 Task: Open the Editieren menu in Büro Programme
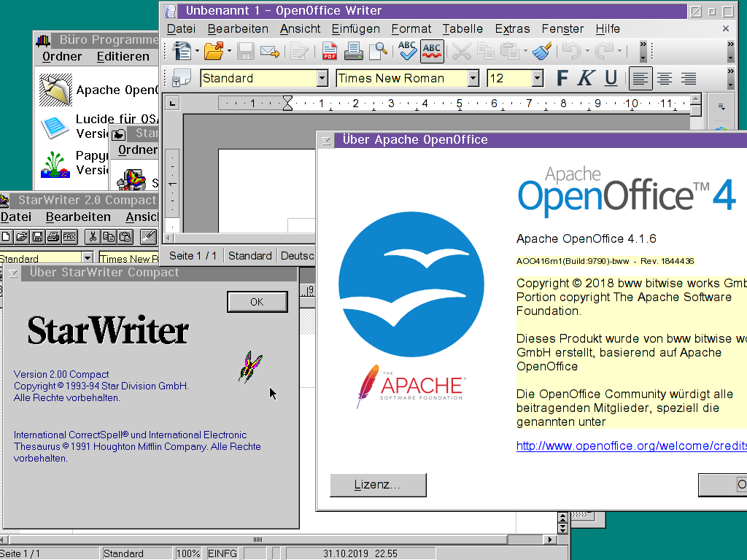tap(123, 57)
